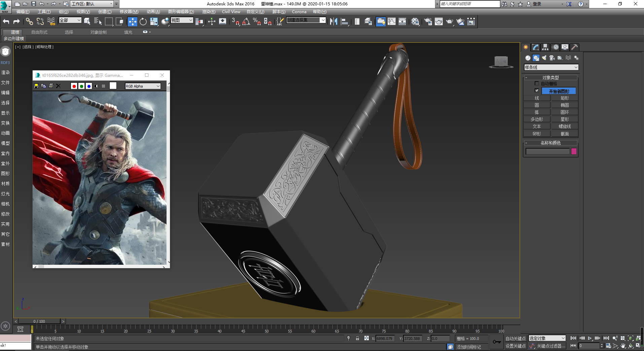Image resolution: width=644 pixels, height=351 pixels.
Task: Open Select by Name tool
Action: point(98,22)
